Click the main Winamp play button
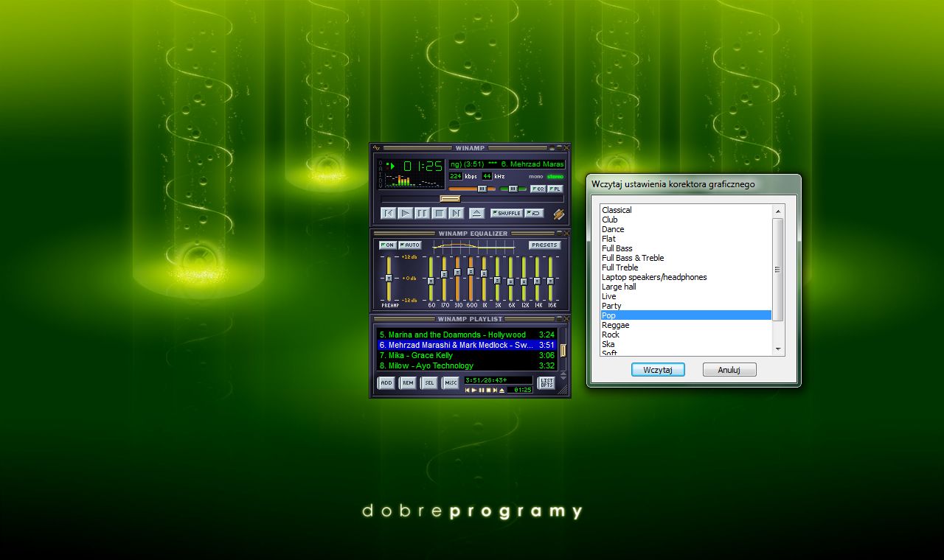 click(406, 214)
